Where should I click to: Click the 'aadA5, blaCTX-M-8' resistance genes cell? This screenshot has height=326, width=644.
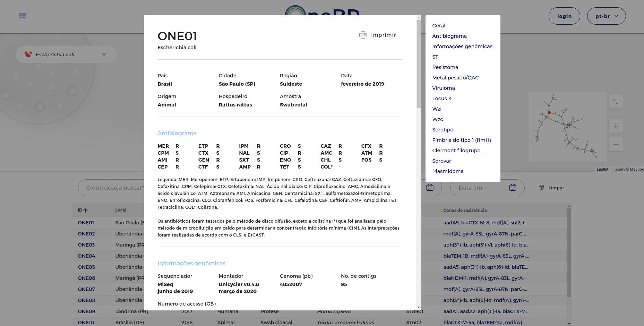click(x=485, y=223)
